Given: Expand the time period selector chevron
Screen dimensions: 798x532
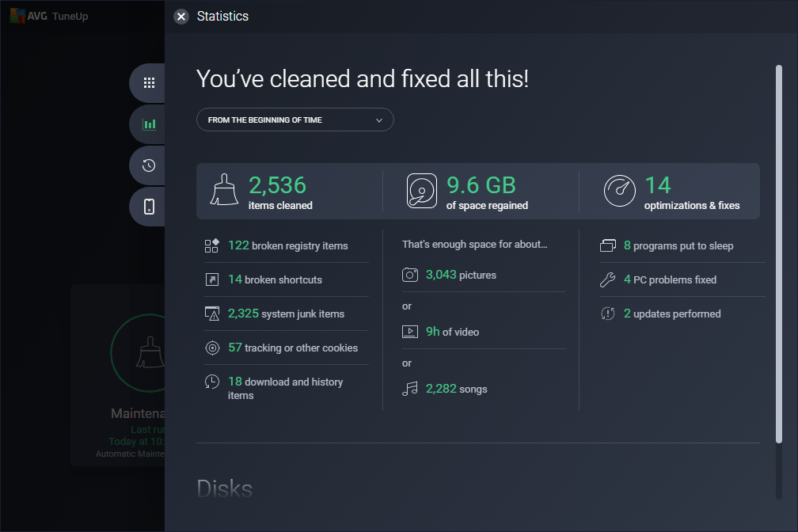Looking at the screenshot, I should click(380, 120).
